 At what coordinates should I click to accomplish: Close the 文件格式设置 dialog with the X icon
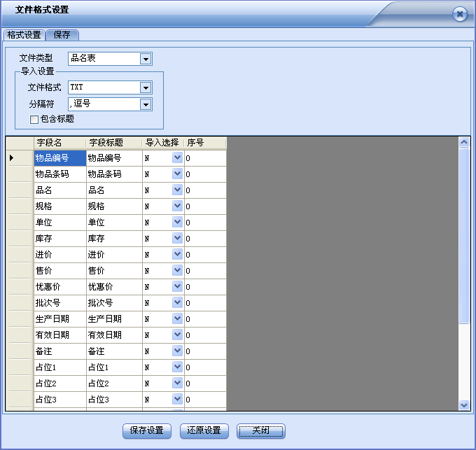460,14
